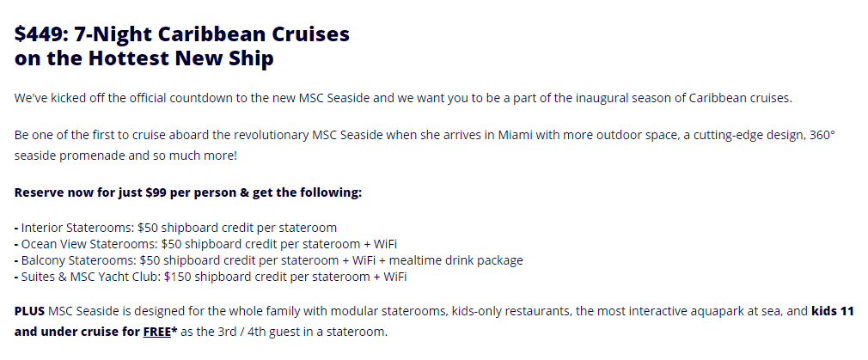Click 'and under cruise for' bold text

point(77,333)
